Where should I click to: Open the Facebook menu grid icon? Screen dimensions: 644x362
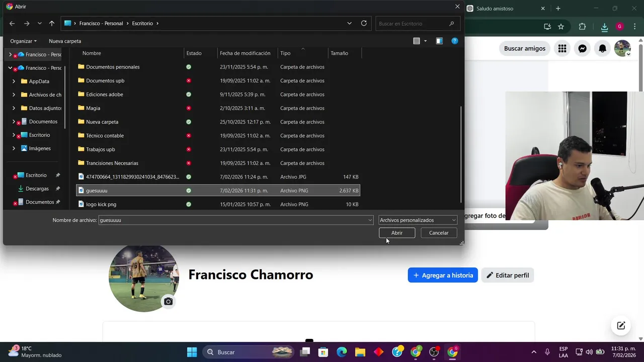tap(562, 48)
